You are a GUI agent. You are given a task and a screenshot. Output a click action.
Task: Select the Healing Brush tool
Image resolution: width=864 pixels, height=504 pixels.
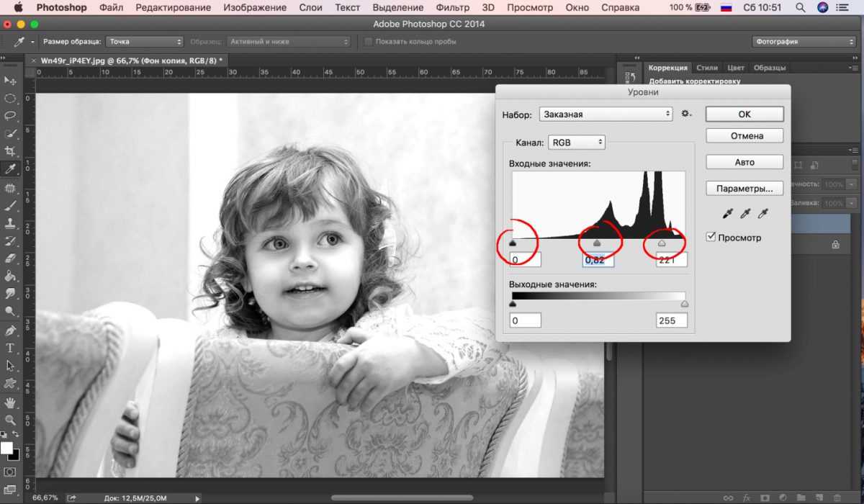click(10, 187)
